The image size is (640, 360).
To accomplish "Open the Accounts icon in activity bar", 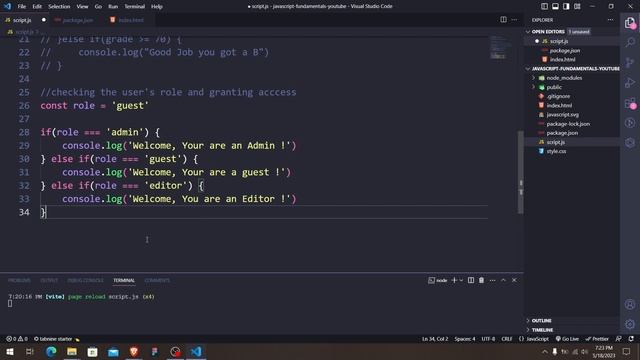I will tap(630, 304).
